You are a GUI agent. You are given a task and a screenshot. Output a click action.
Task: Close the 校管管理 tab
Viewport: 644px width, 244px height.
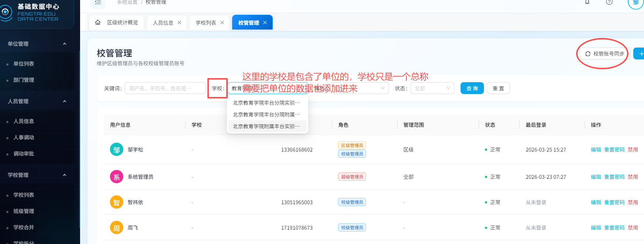pos(265,22)
